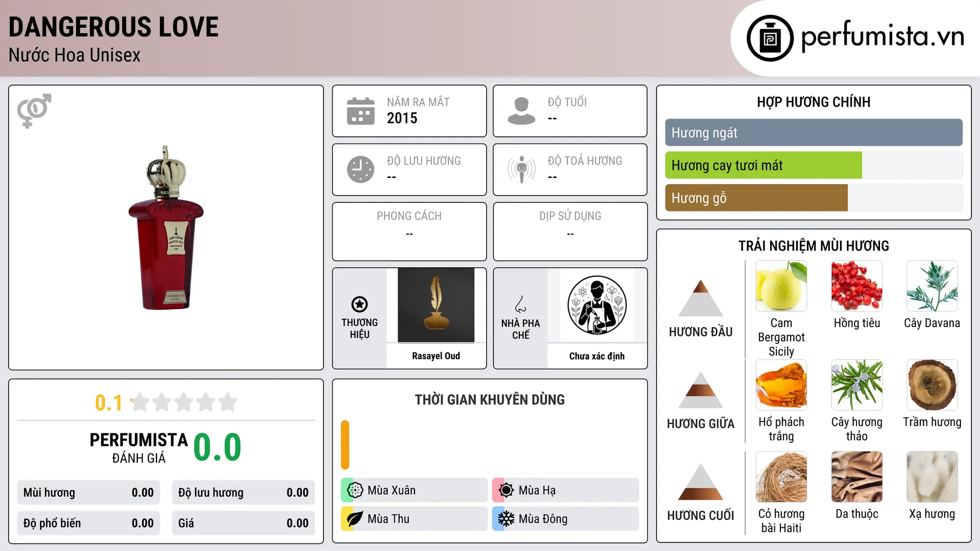Open the Rasayel Oud brand logo image
This screenshot has height=551, width=980.
point(436,305)
